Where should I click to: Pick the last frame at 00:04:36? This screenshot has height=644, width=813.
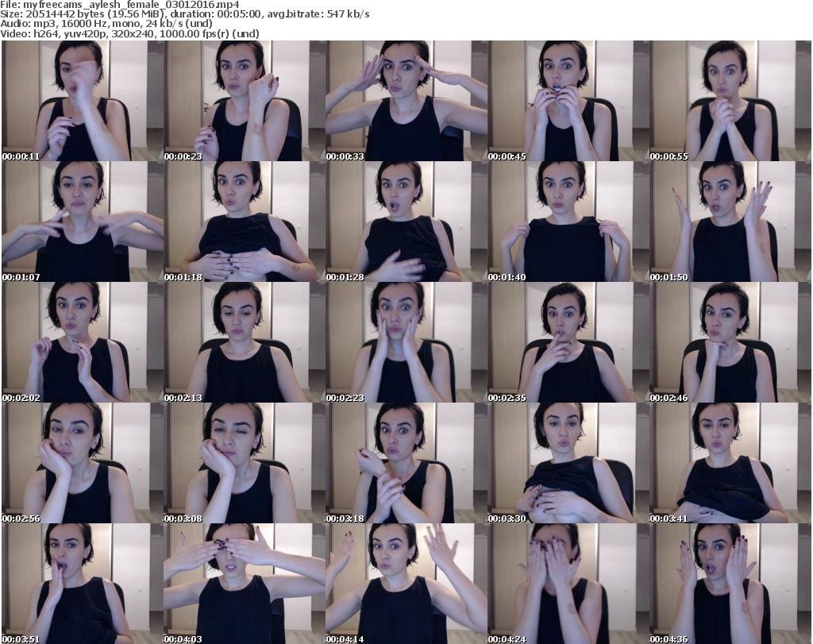[x=730, y=584]
